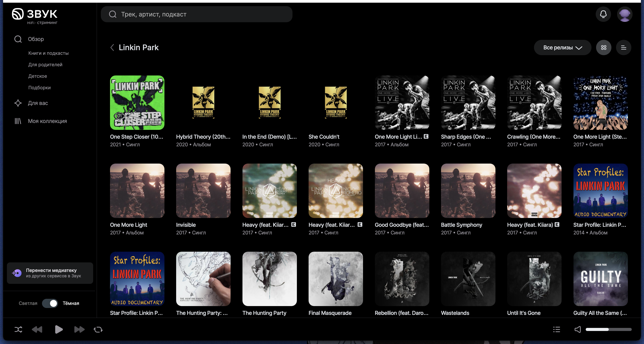Open Heavy Disero Remix cover
644x344 pixels.
269,191
